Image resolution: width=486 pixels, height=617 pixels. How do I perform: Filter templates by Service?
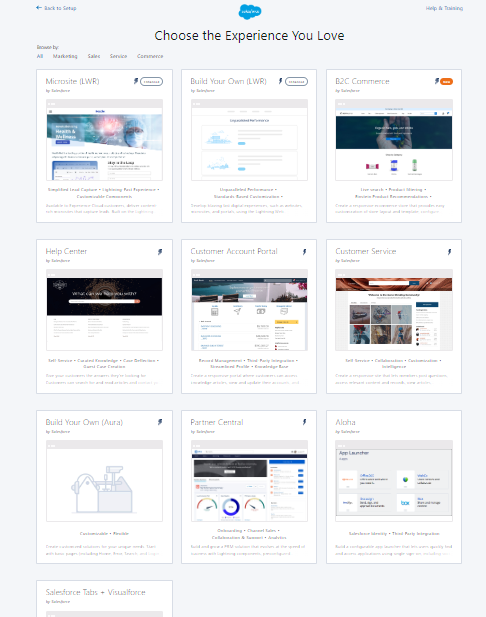pos(118,56)
